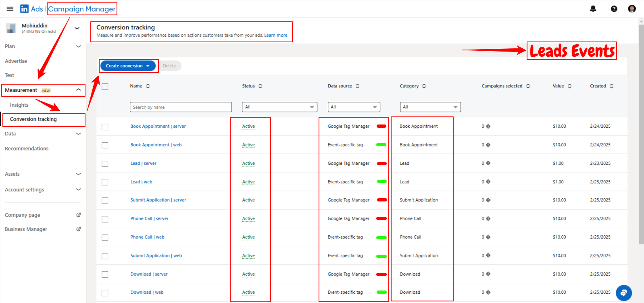Open the user profile avatar
644x303 pixels.
[631, 9]
